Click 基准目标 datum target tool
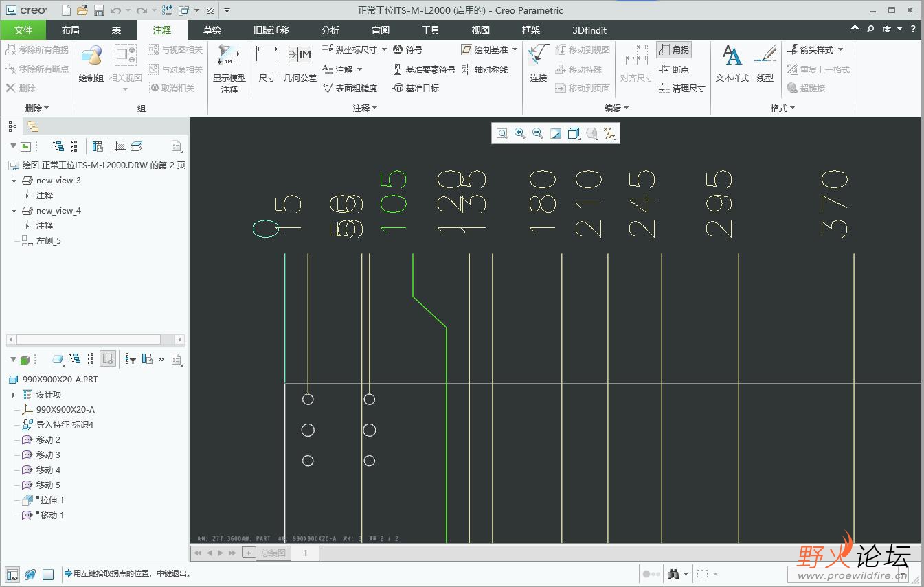The height and width of the screenshot is (587, 924). coord(416,88)
